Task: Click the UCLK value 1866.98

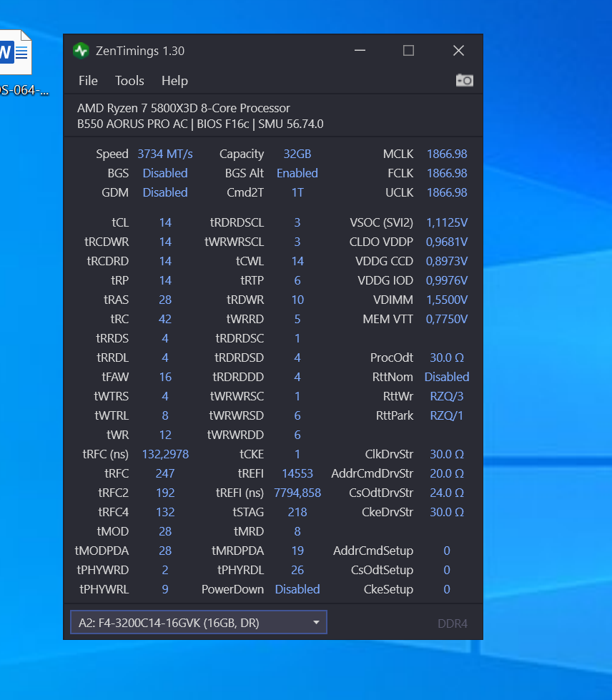Action: pos(447,192)
